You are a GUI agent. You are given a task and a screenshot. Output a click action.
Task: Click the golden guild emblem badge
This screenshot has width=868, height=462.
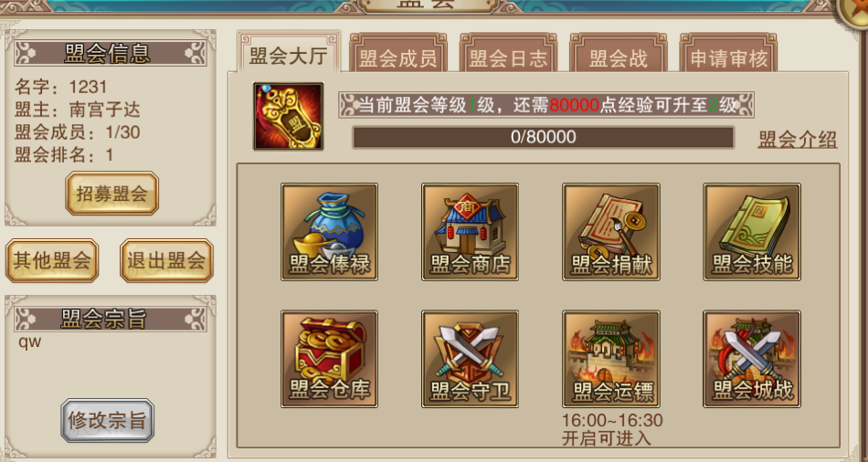tap(289, 116)
